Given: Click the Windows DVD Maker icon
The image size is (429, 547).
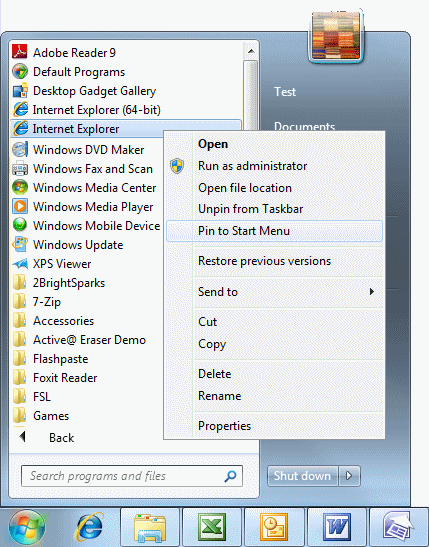Looking at the screenshot, I should click(x=20, y=150).
